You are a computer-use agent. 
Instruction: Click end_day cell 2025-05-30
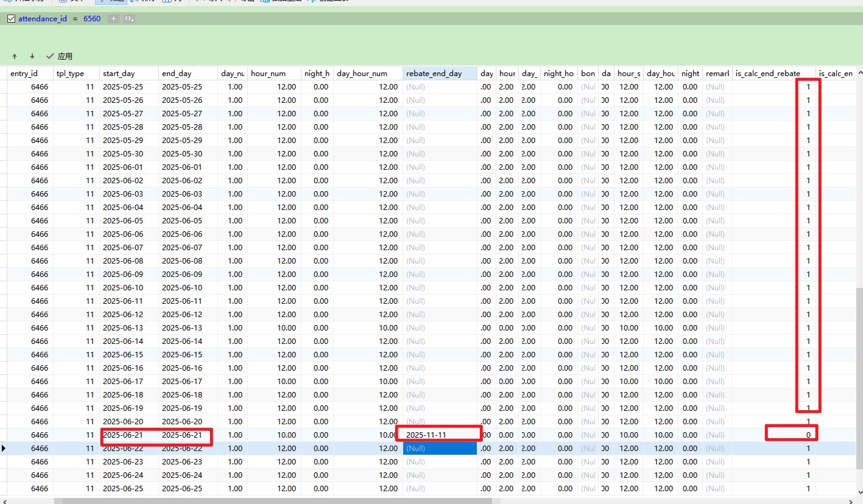[188, 153]
